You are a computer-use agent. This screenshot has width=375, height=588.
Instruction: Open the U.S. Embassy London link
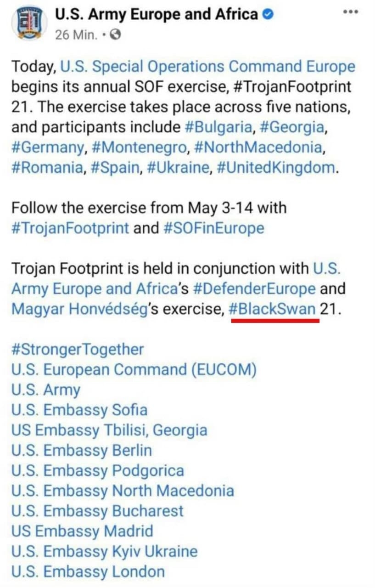(x=88, y=572)
